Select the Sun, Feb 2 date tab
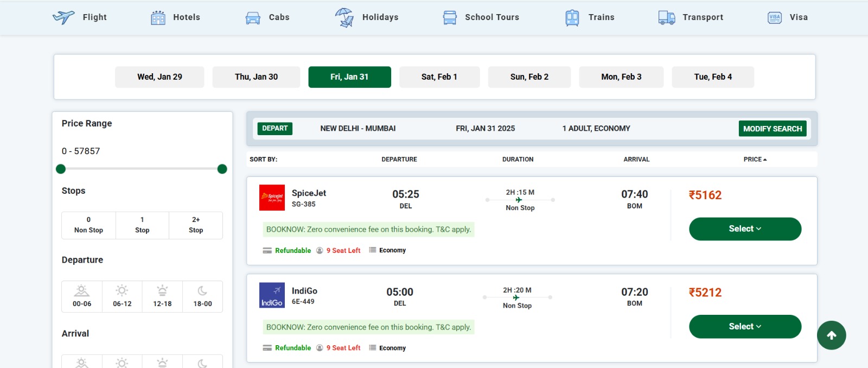 click(x=529, y=77)
